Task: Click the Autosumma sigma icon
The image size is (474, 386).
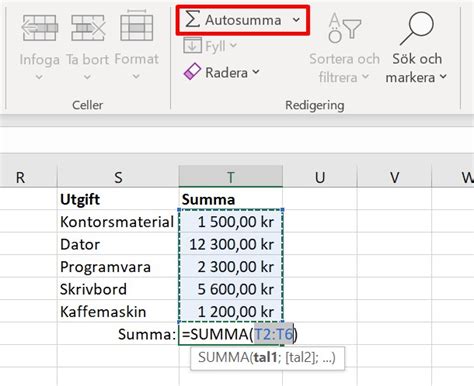Action: (x=193, y=20)
